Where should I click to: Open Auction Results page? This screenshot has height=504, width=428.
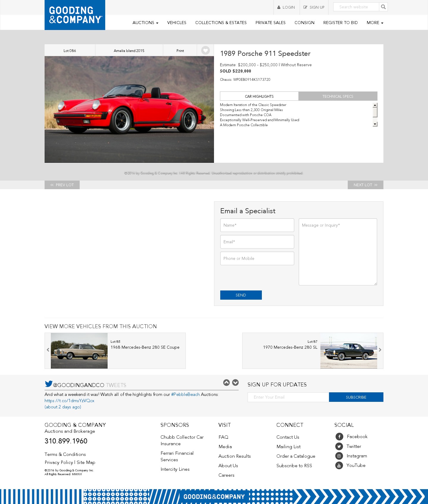tap(235, 456)
